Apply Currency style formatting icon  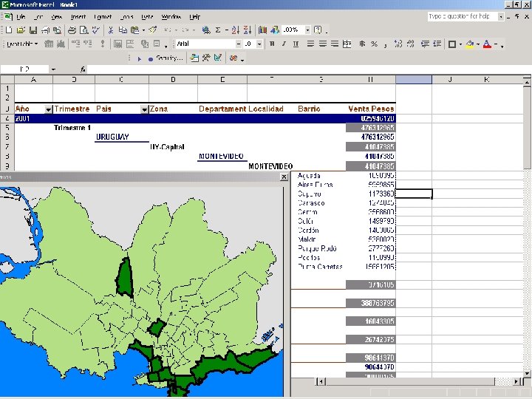click(x=361, y=44)
